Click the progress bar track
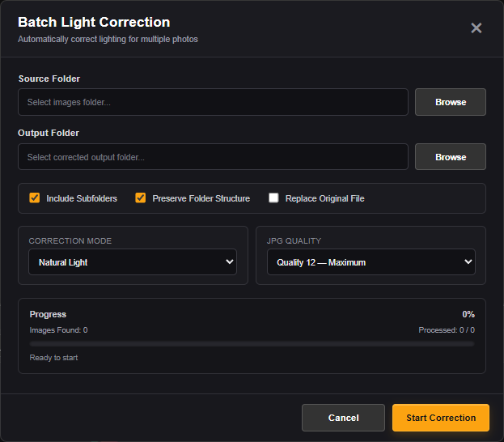Image resolution: width=504 pixels, height=442 pixels. pyautogui.click(x=252, y=344)
